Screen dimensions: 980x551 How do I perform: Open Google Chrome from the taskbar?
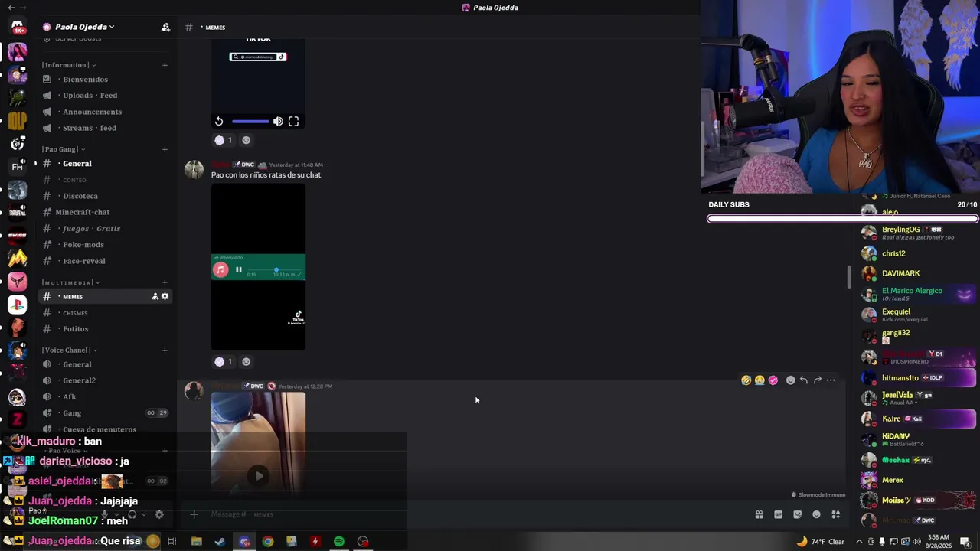tap(268, 542)
